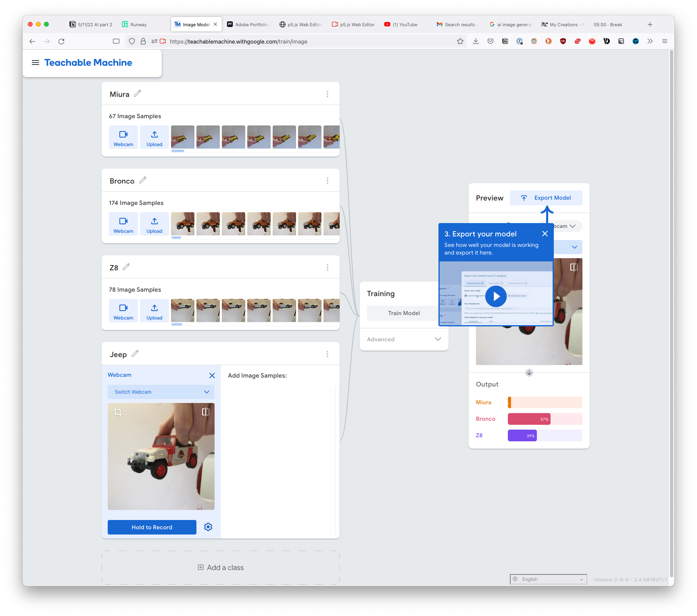Click the Train Model button

tap(404, 313)
